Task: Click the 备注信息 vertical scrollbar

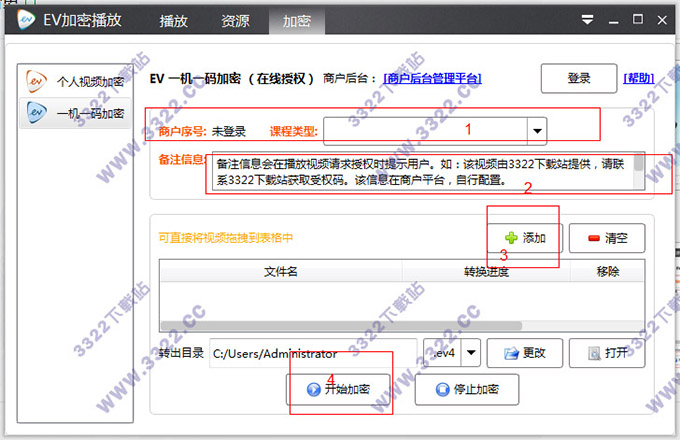Action: (638, 172)
